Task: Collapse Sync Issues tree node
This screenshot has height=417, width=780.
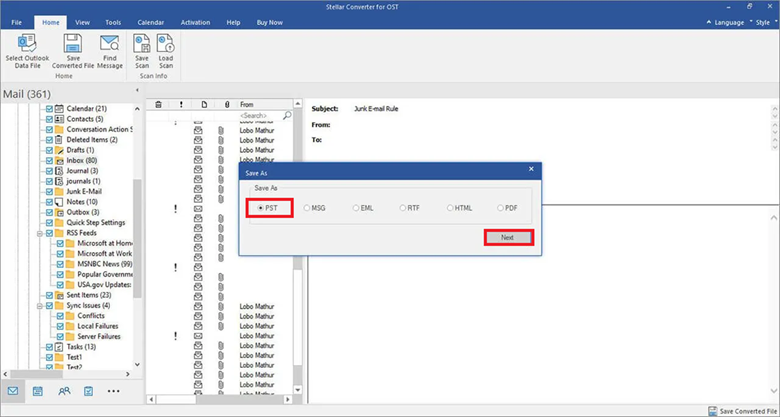Action: pyautogui.click(x=39, y=306)
